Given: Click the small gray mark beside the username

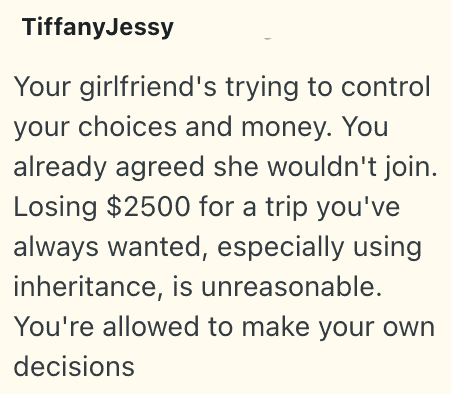Looking at the screenshot, I should pyautogui.click(x=268, y=39).
